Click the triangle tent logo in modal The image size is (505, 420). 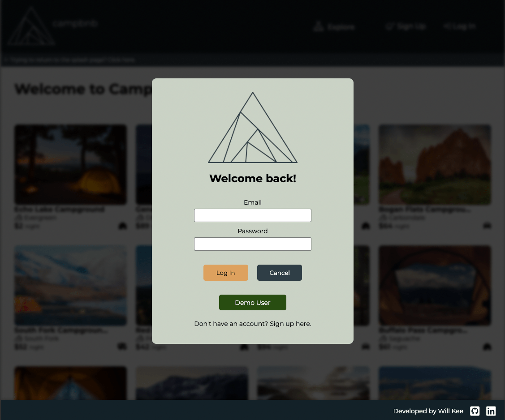click(x=253, y=128)
